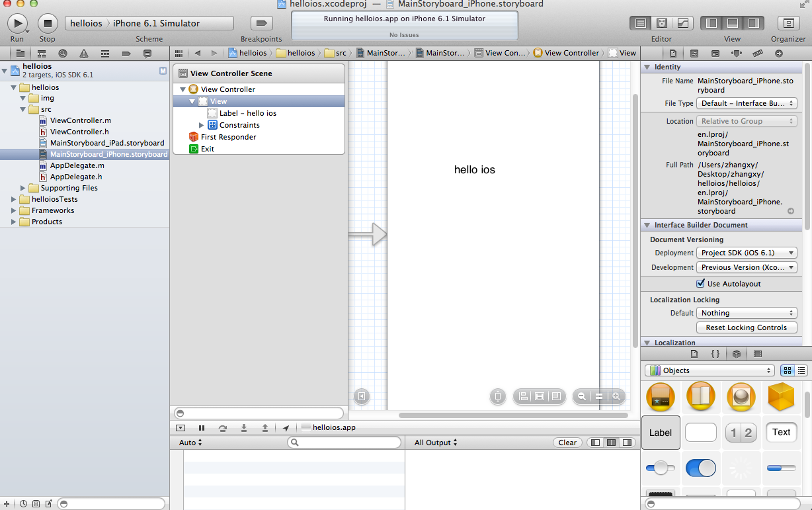Switch to the Version editor

pyautogui.click(x=682, y=23)
